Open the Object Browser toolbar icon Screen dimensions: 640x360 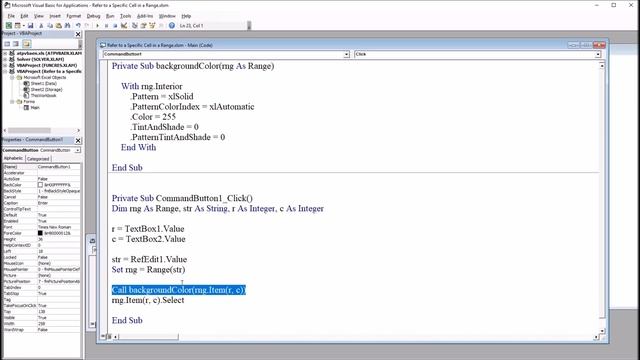(152, 25)
